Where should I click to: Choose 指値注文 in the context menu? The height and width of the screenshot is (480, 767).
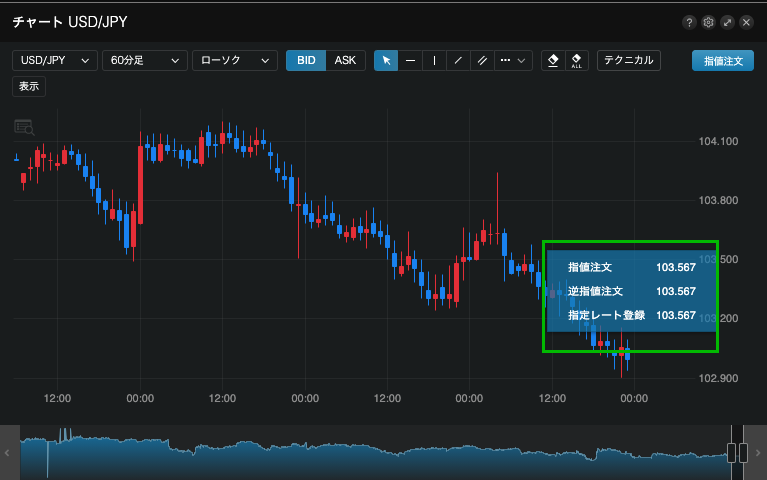(632, 267)
